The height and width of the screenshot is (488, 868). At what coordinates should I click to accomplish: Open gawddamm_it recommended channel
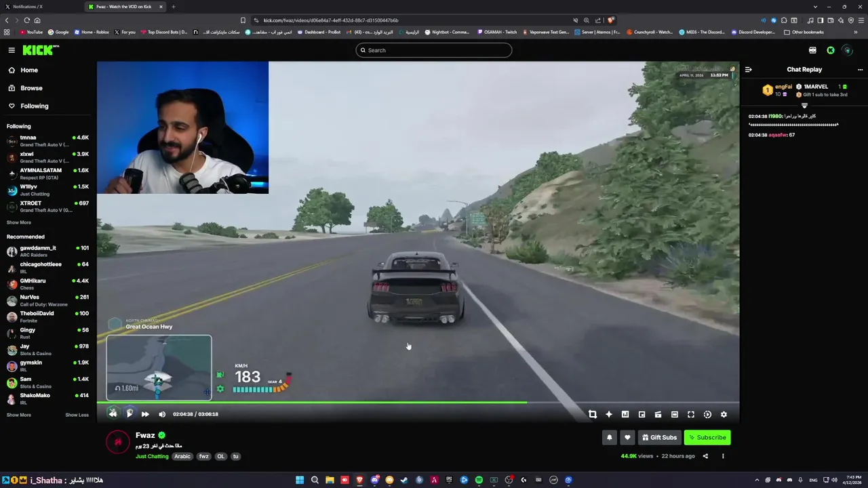tap(47, 251)
